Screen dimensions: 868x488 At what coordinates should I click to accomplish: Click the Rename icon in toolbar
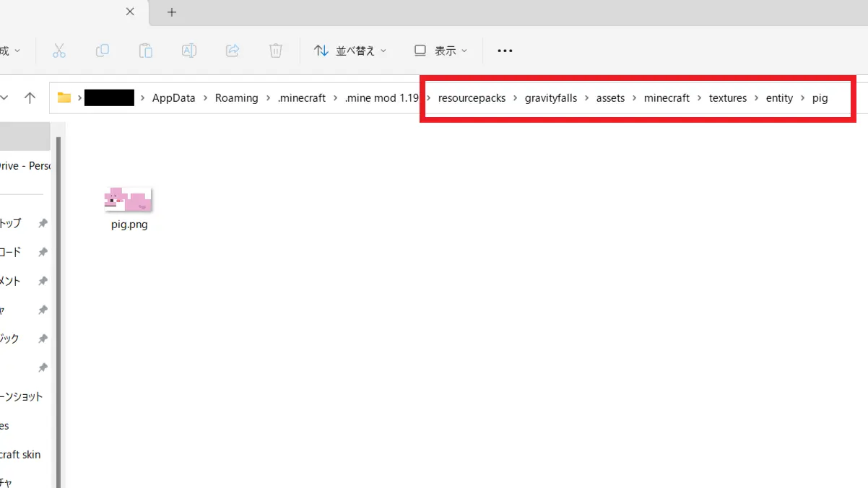(x=189, y=51)
